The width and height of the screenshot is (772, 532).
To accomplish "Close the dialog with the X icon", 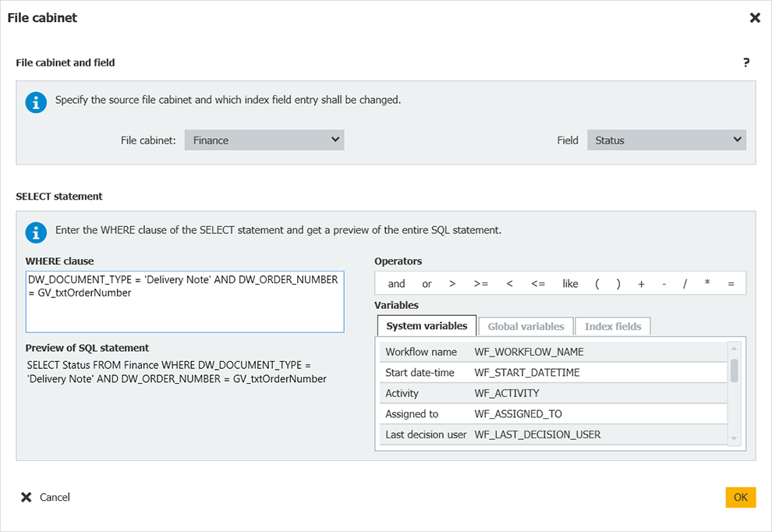I will pyautogui.click(x=754, y=17).
